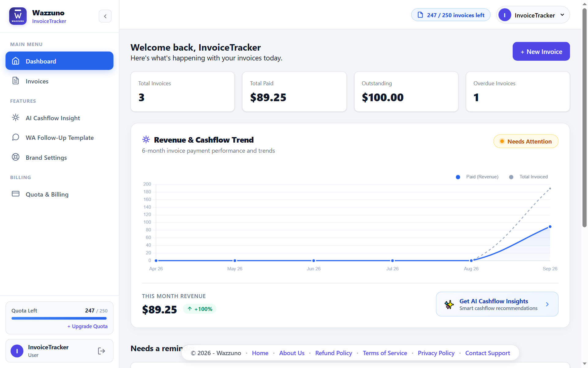Toggle the Paid (Revenue) legend item
The width and height of the screenshot is (588, 368).
point(477,177)
